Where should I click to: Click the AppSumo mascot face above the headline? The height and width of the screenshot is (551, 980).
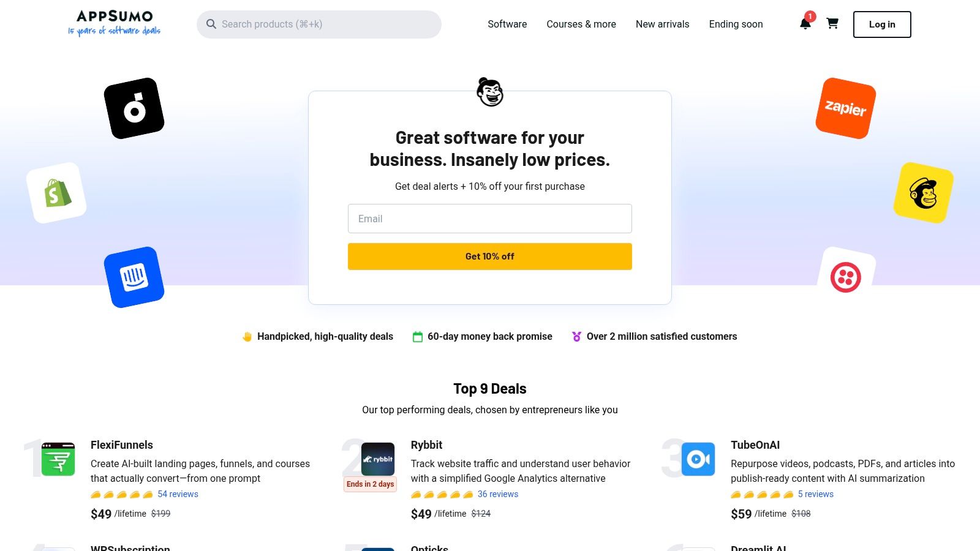pos(489,92)
